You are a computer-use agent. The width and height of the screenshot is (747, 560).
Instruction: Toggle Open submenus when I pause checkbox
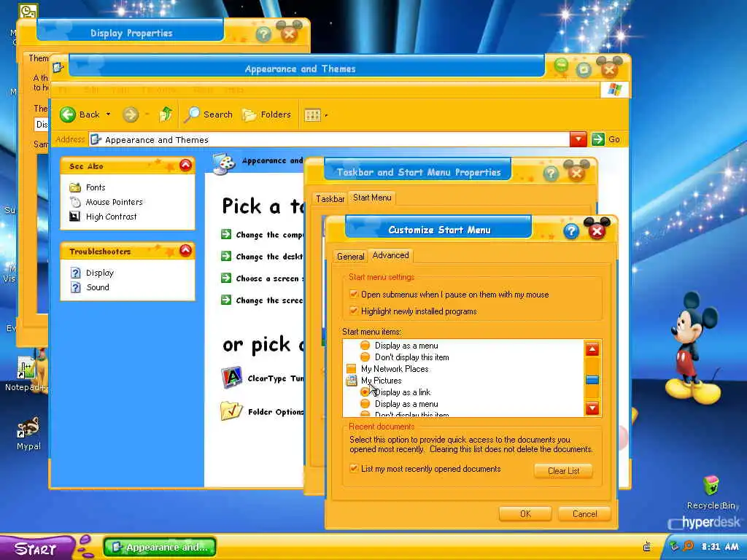354,294
